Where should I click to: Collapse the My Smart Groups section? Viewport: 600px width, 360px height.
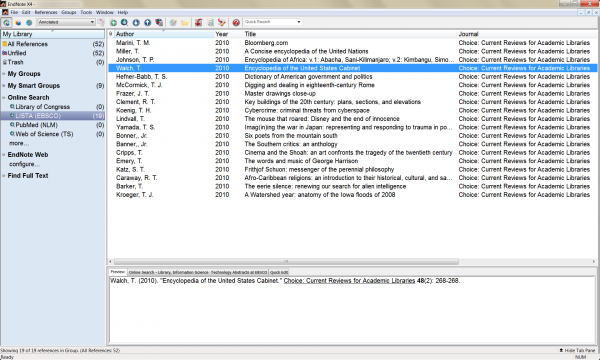[x=3, y=86]
